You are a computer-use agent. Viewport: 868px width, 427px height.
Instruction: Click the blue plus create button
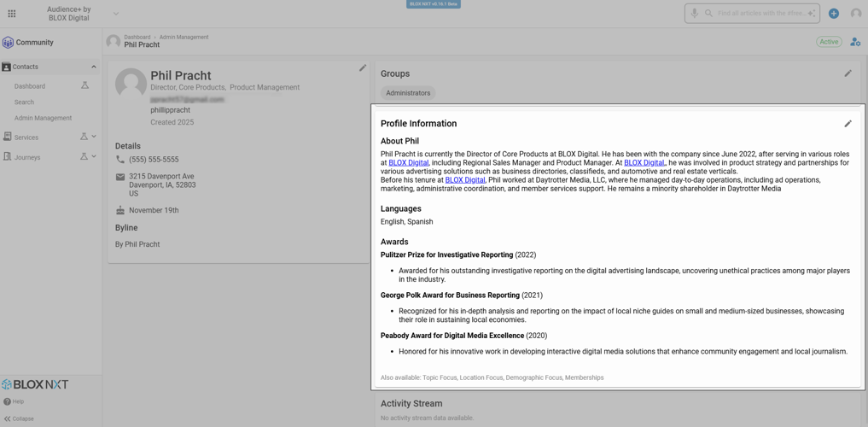click(834, 14)
